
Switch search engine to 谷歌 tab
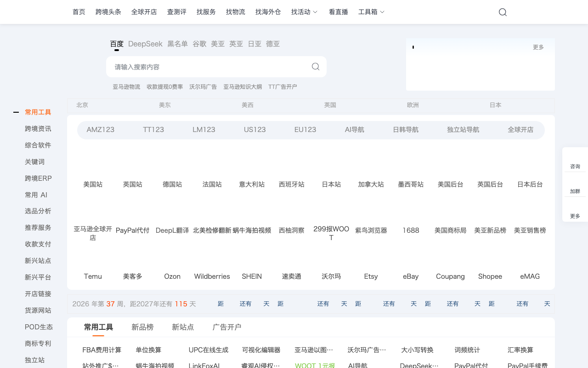(x=199, y=44)
